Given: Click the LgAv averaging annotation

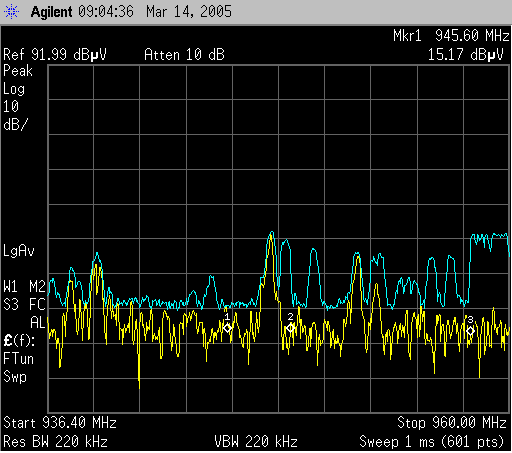Looking at the screenshot, I should click(19, 251).
